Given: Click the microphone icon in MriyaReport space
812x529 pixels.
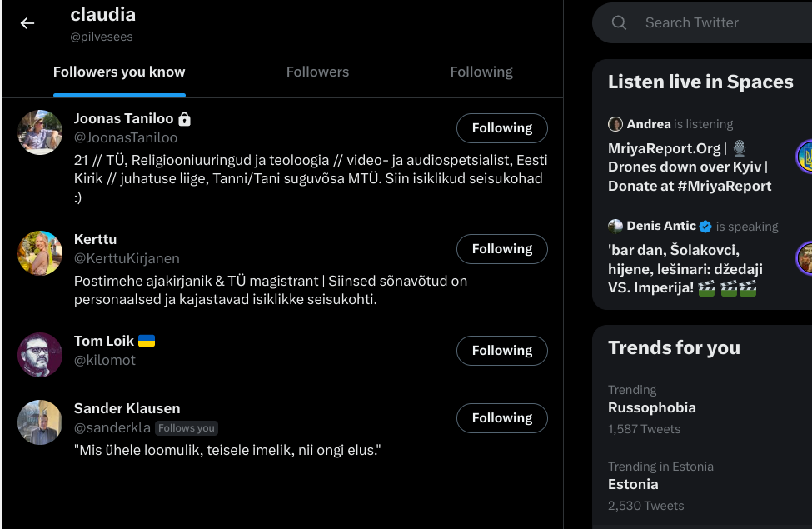Looking at the screenshot, I should click(740, 148).
